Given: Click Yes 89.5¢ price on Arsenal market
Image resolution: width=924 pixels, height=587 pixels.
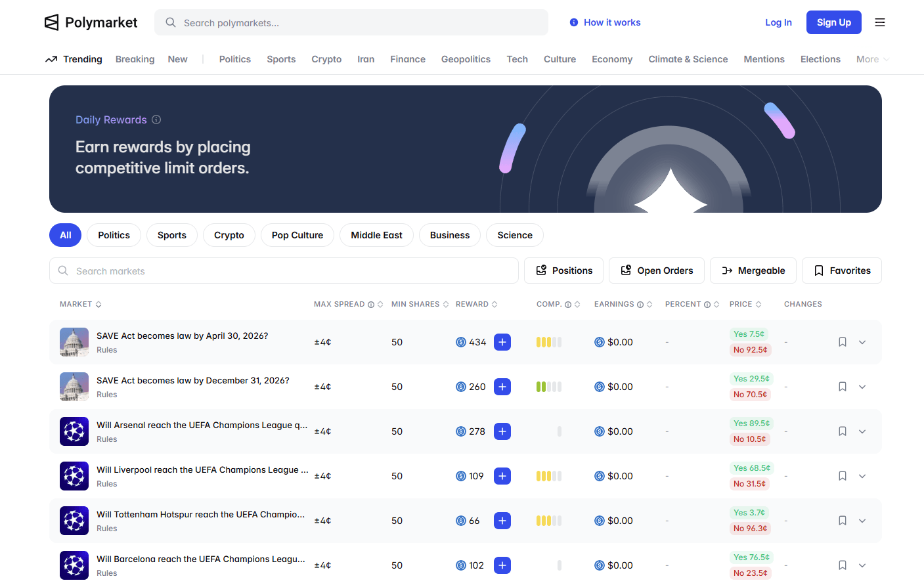Looking at the screenshot, I should point(751,424).
